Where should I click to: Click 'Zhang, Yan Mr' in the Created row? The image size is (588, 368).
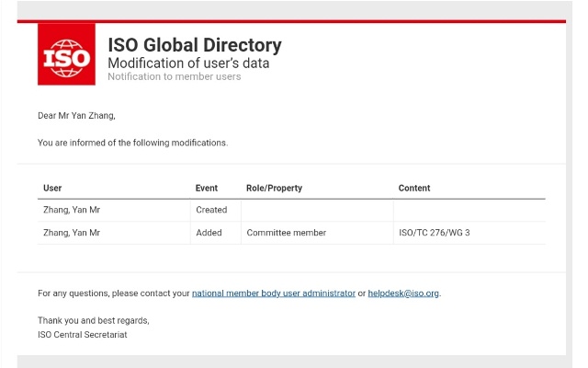click(72, 210)
